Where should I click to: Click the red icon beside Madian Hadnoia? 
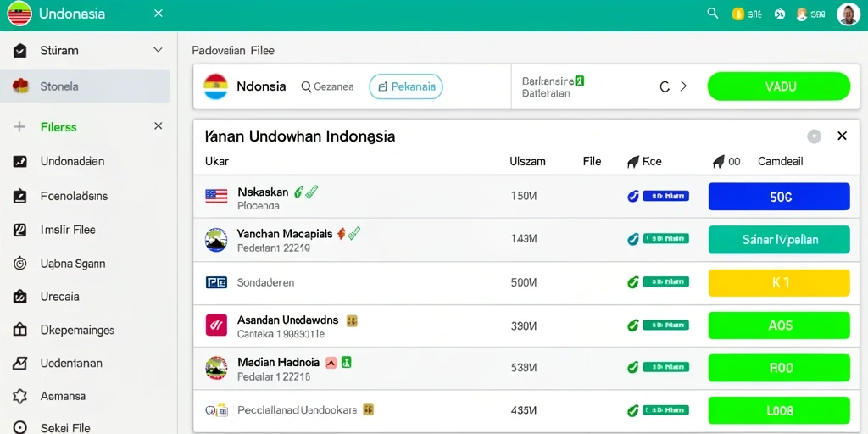(331, 363)
